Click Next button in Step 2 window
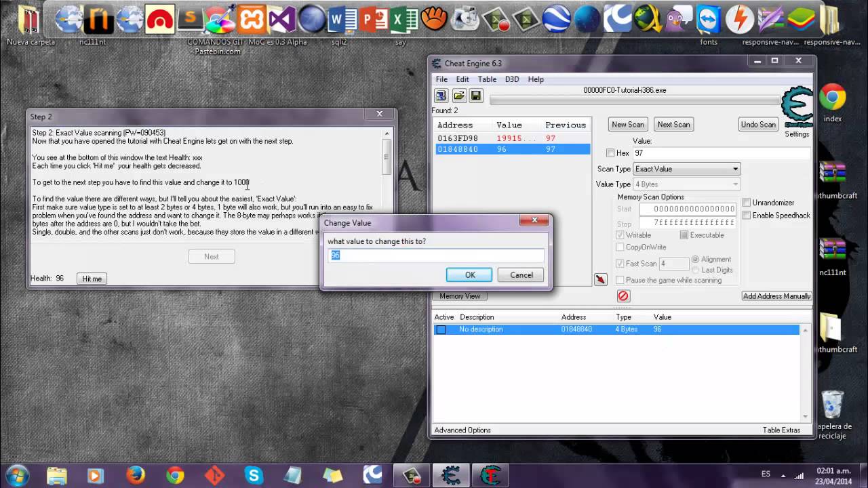 coord(212,256)
